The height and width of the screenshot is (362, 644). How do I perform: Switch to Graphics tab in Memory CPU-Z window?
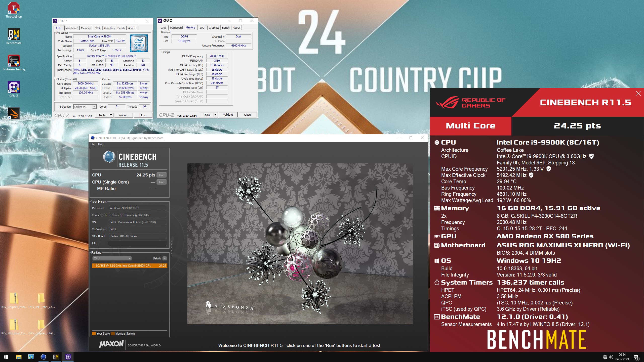click(214, 28)
